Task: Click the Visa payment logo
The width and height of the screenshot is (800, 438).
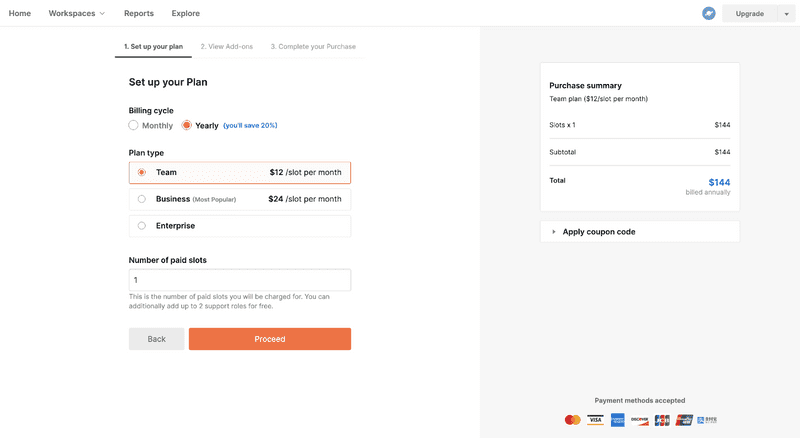Action: [595, 420]
